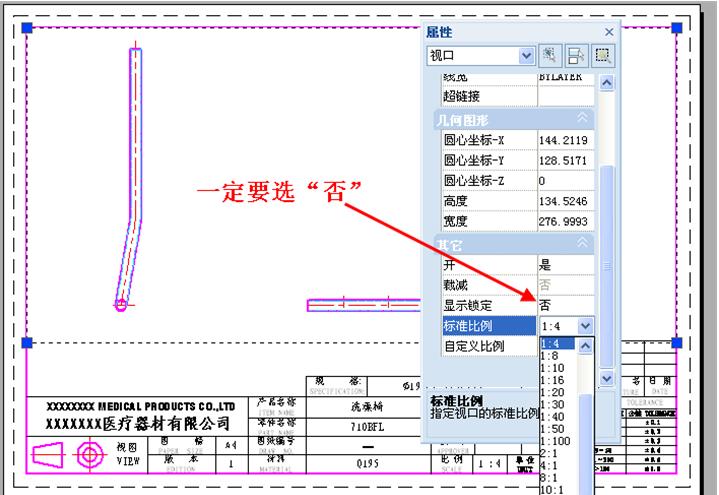The image size is (719, 495).
Task: Click the two-boxes-with-cursor icon in the 属性 toolbar
Action: click(x=576, y=56)
